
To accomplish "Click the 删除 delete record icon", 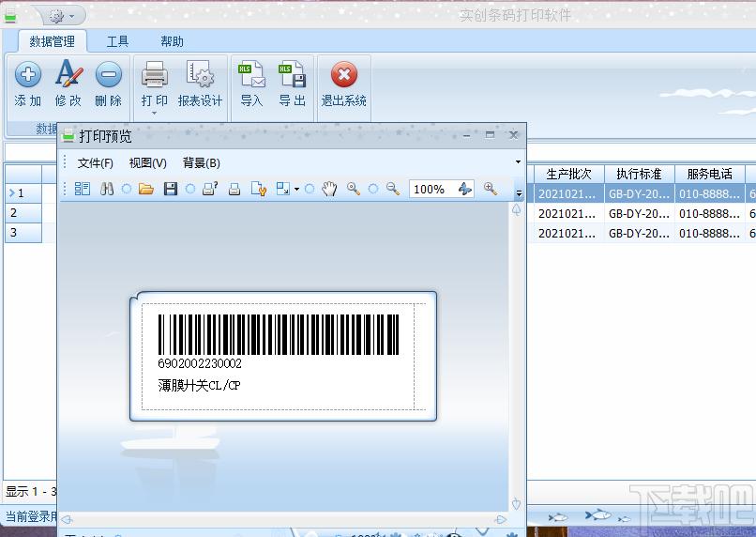I will coord(109,74).
